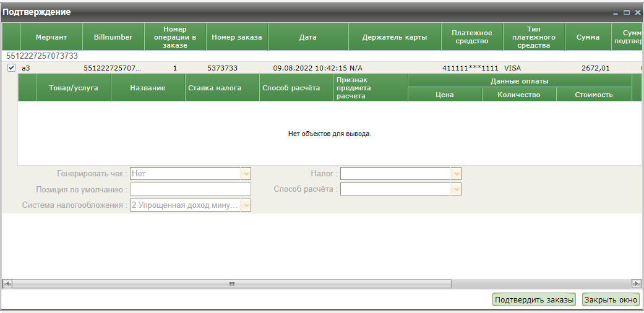This screenshot has height=313, width=644.
Task: Click the horizontal scrollbar thumb
Action: click(231, 283)
